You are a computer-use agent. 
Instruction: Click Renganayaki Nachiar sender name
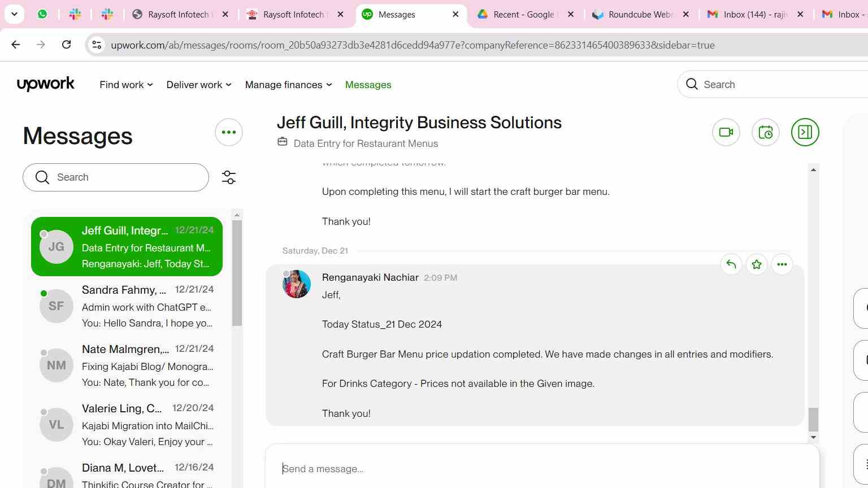click(370, 277)
